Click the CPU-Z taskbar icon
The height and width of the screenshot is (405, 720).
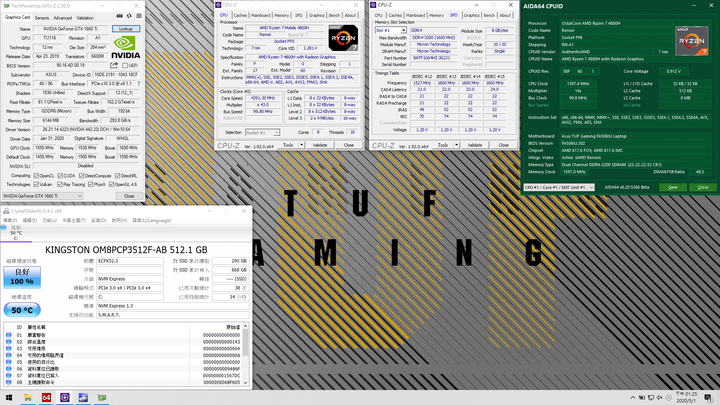click(65, 397)
